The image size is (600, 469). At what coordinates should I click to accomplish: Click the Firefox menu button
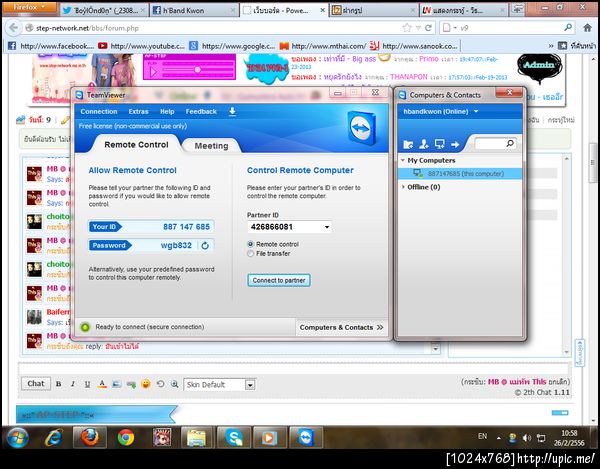(29, 7)
